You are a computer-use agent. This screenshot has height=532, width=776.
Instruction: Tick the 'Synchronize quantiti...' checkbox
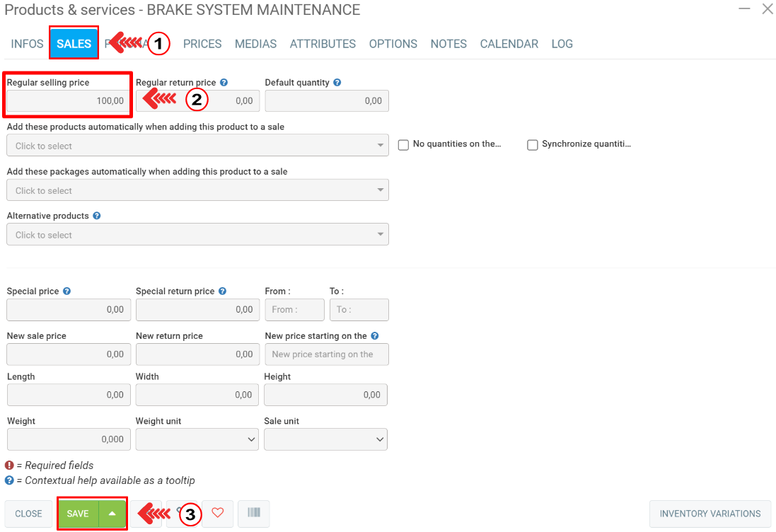click(x=533, y=145)
